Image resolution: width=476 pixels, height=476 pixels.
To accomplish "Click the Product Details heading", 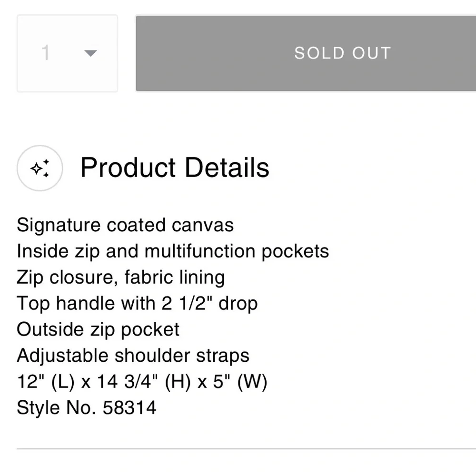I will [x=175, y=168].
